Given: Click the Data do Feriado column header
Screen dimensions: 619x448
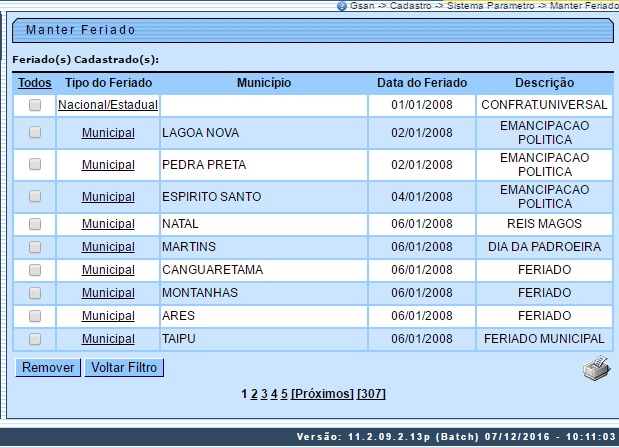Looking at the screenshot, I should pyautogui.click(x=422, y=83).
